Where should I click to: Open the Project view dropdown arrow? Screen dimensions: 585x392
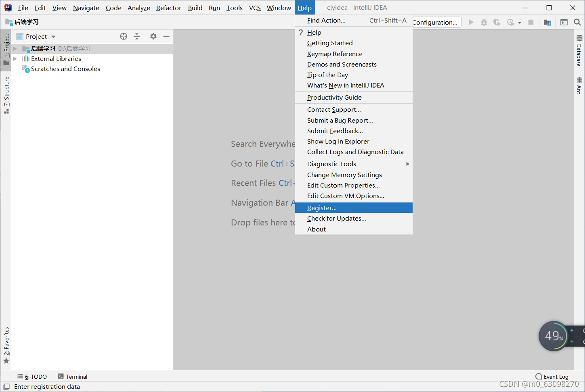coord(53,37)
